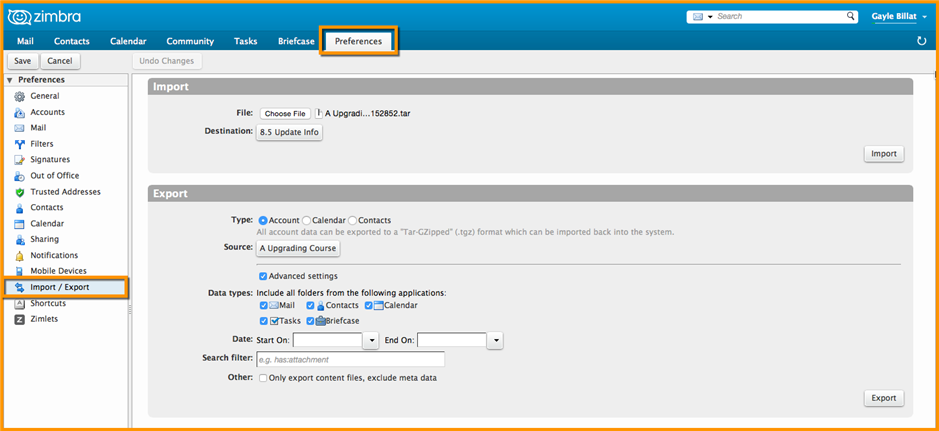Viewport: 939px width, 431px height.
Task: Click the Mail envelope icon in sidebar
Action: pyautogui.click(x=19, y=128)
